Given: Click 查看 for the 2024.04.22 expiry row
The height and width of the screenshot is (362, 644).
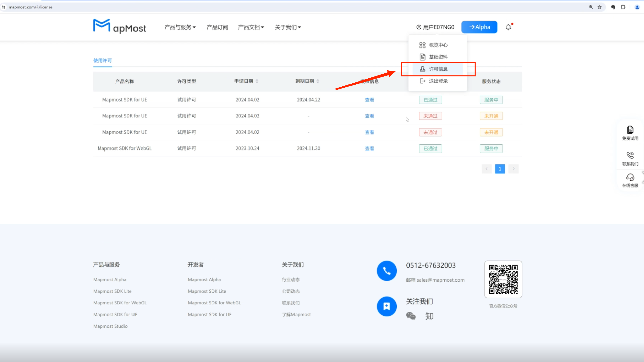Looking at the screenshot, I should point(369,100).
